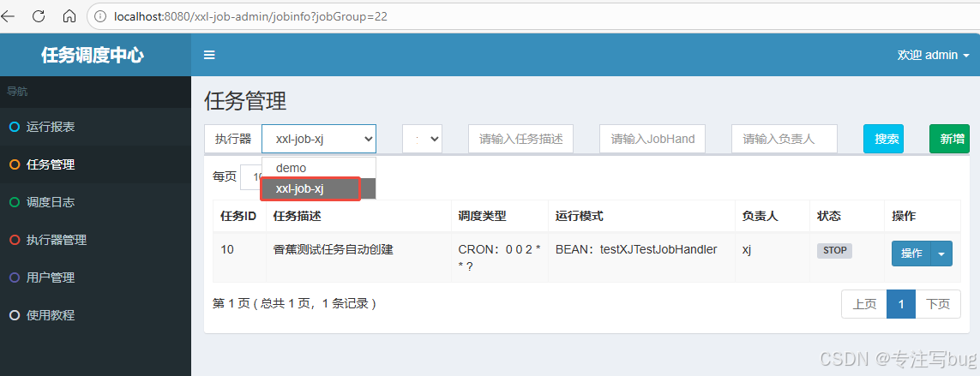Go back with the browser back arrow
This screenshot has width=980, height=376.
pos(8,16)
